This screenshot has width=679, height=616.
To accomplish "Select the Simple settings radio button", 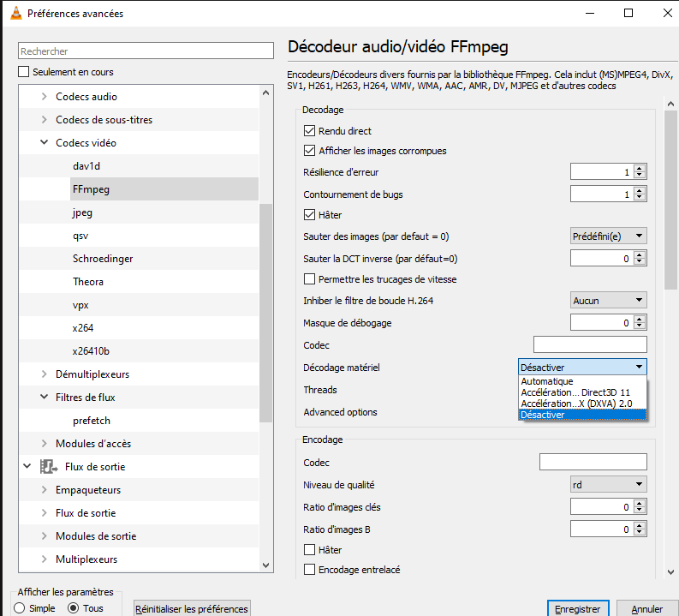I will click(x=19, y=608).
